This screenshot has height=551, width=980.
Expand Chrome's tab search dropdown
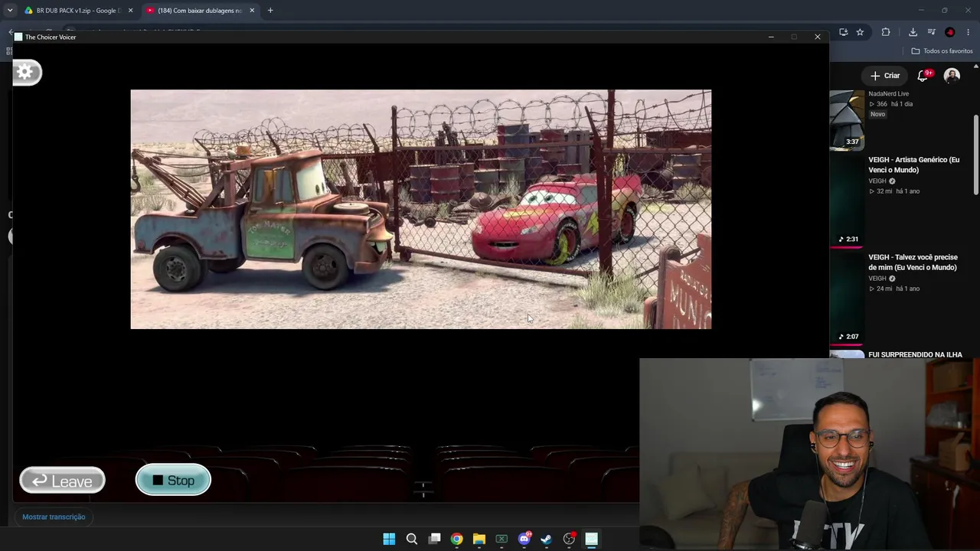click(10, 11)
